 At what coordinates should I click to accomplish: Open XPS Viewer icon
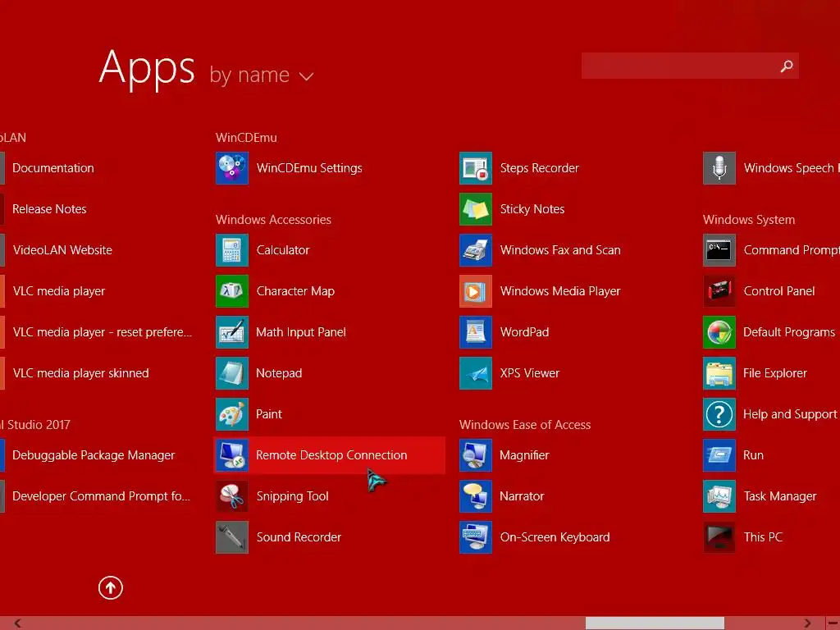(476, 373)
